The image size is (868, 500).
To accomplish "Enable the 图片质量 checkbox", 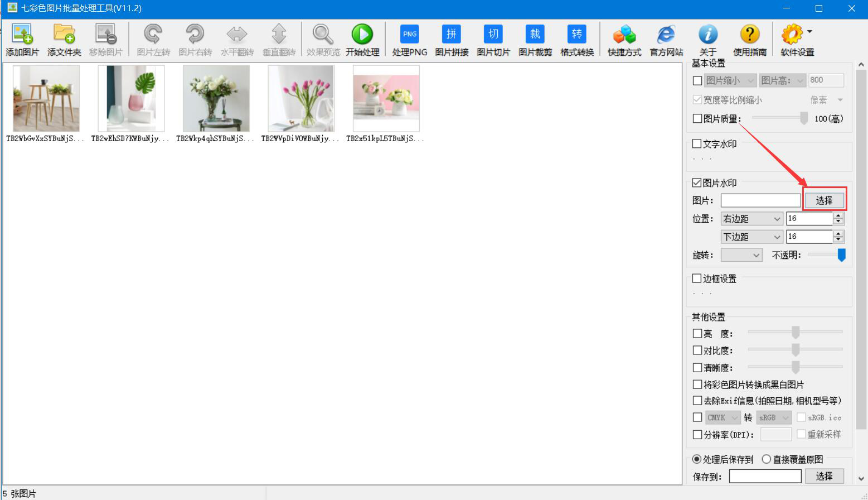I will click(697, 118).
